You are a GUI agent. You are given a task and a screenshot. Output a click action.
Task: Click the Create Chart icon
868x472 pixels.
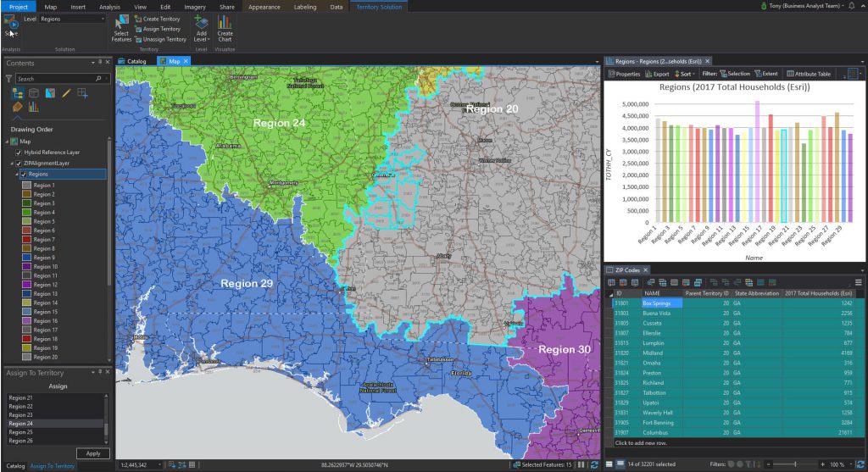pos(225,27)
